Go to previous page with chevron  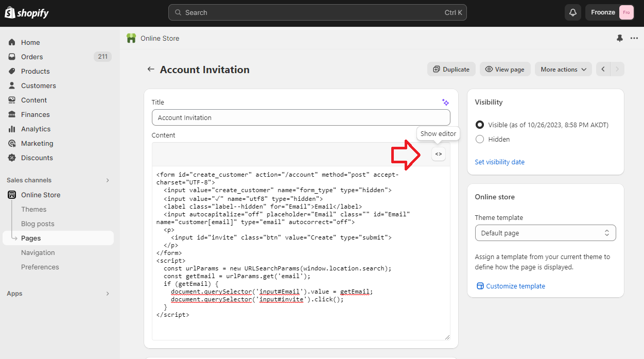(603, 69)
